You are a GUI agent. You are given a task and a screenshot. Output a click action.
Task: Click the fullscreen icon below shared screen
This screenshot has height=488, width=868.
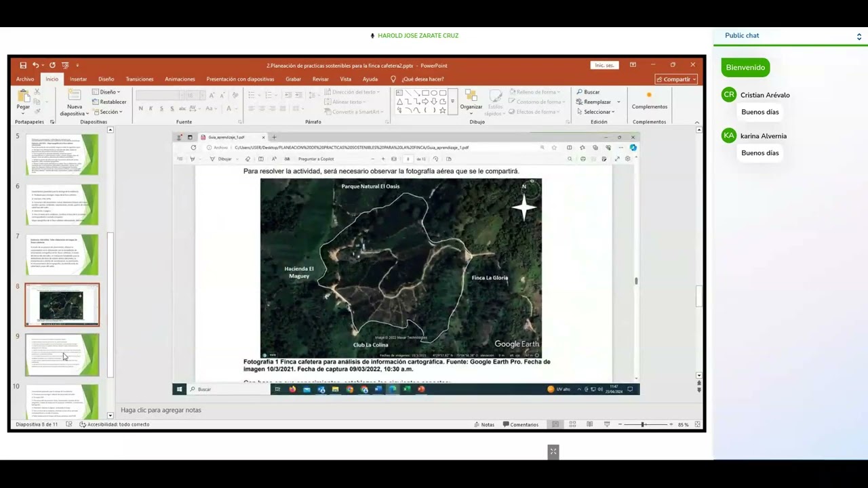point(553,451)
